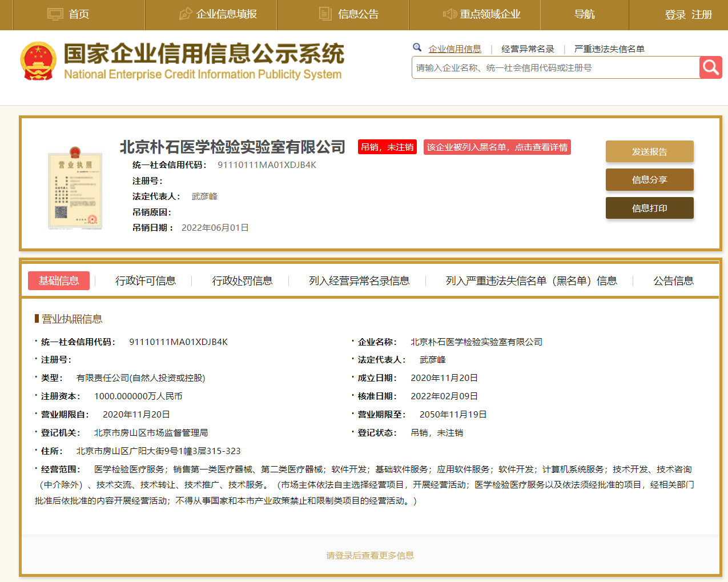This screenshot has height=582, width=728.
Task: Switch to the 行政许可信息 tab
Action: (x=146, y=280)
